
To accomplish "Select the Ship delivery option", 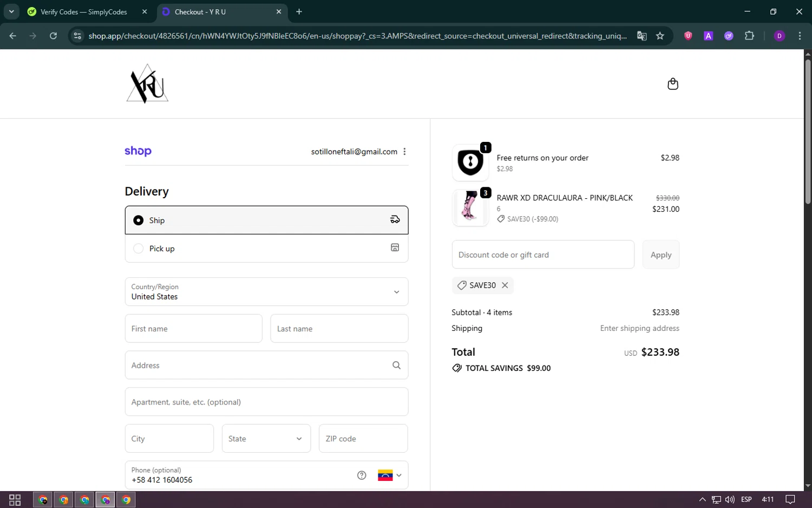I will [266, 220].
